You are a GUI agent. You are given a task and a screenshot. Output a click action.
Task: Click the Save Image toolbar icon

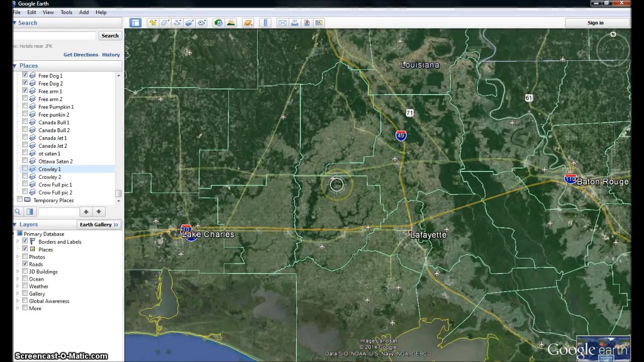click(318, 23)
